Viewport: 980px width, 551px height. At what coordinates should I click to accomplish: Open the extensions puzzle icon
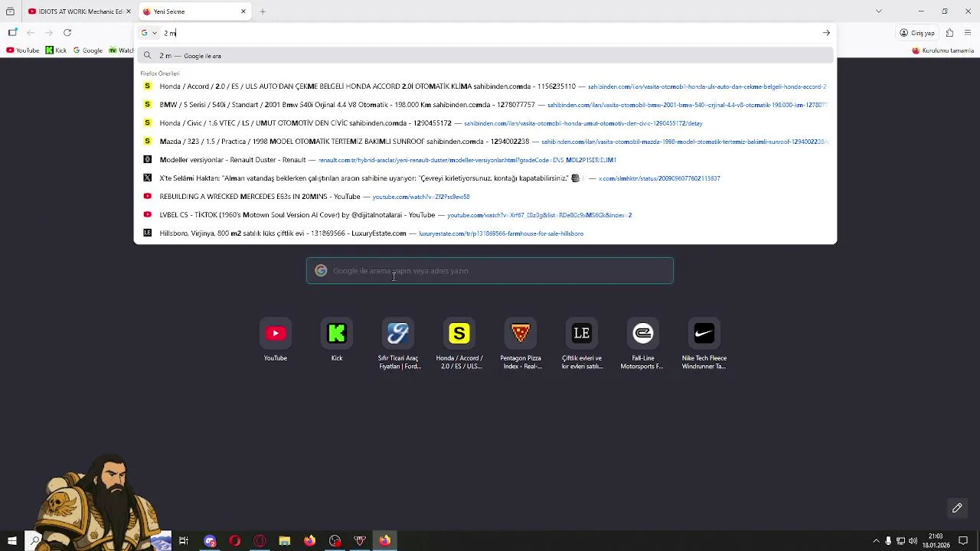(x=949, y=33)
